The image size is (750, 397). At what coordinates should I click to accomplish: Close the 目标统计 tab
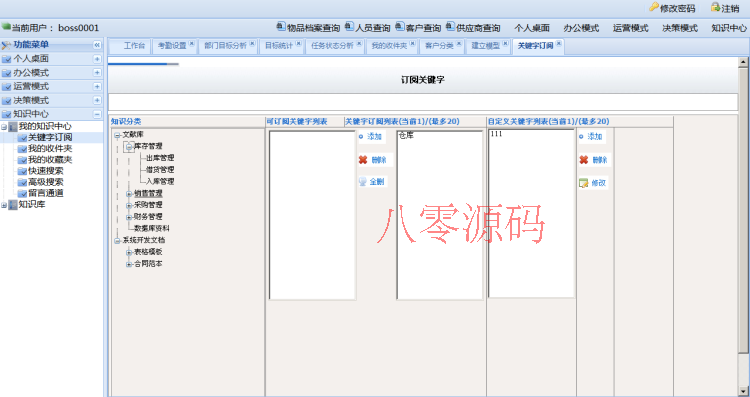point(298,43)
